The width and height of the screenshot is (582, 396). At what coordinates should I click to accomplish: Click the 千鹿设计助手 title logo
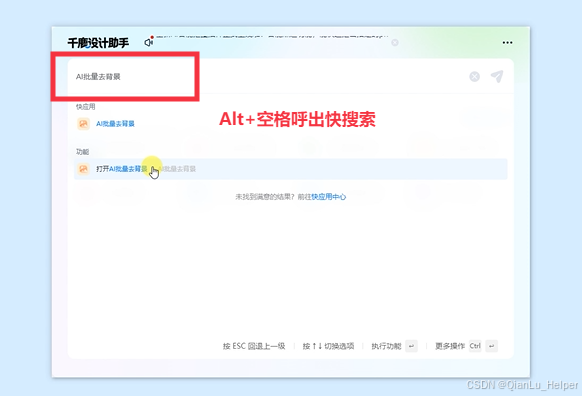click(x=98, y=43)
